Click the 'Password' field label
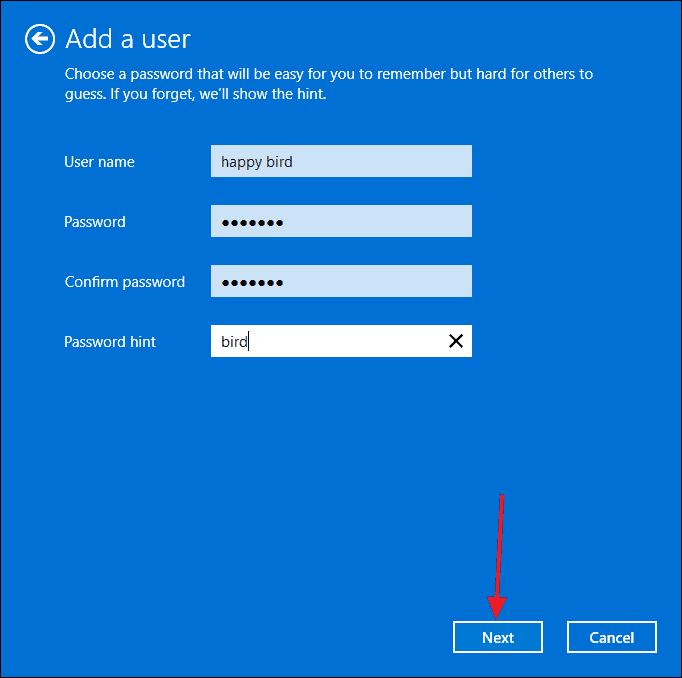Screen dimensions: 682x678 coord(95,222)
